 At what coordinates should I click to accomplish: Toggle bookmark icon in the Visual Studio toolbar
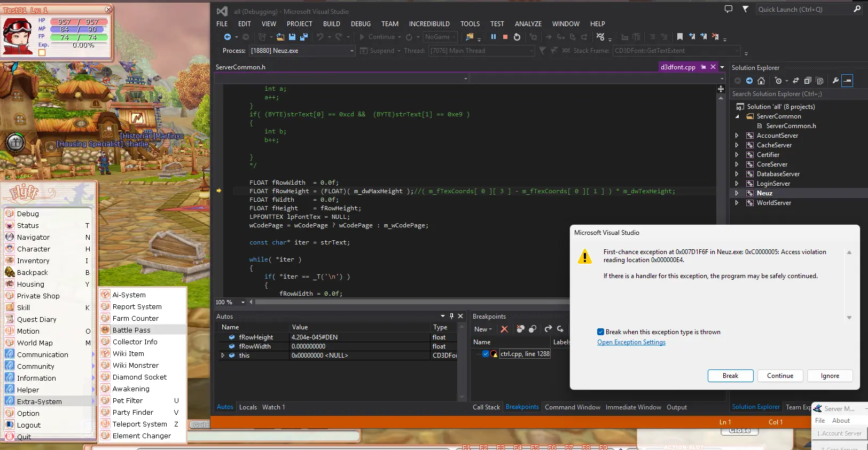point(679,37)
